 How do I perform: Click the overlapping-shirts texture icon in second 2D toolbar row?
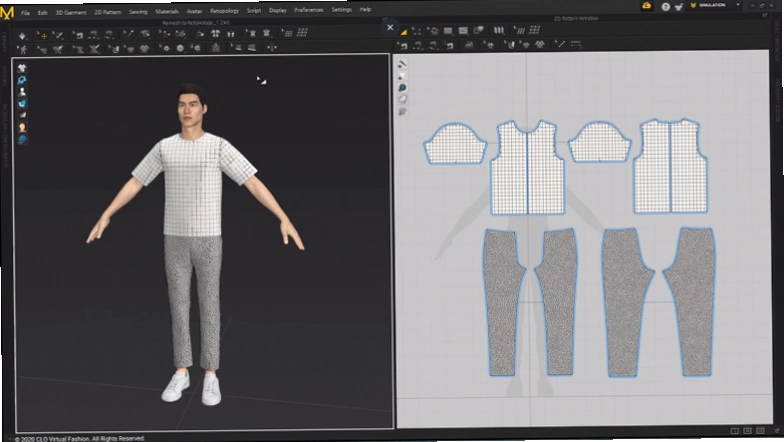click(540, 44)
